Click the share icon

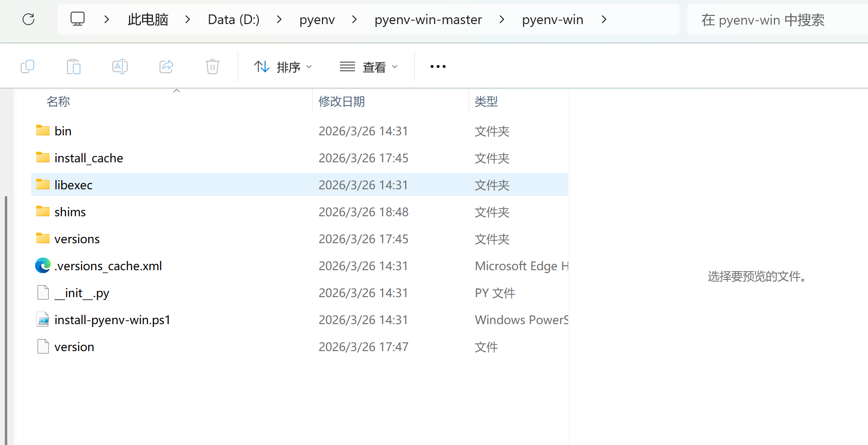tap(166, 66)
